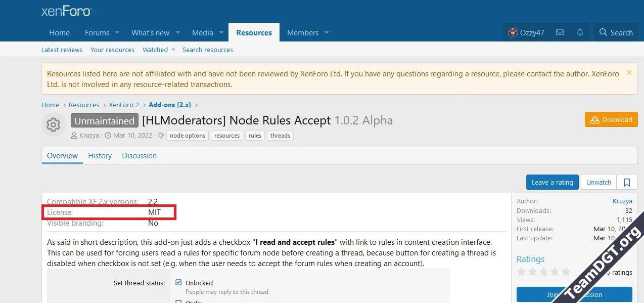The width and height of the screenshot is (644, 303).
Task: Select the node options tag
Action: point(187,135)
